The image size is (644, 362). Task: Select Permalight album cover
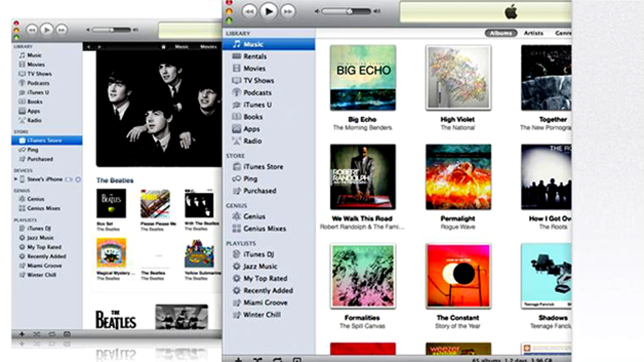(458, 177)
